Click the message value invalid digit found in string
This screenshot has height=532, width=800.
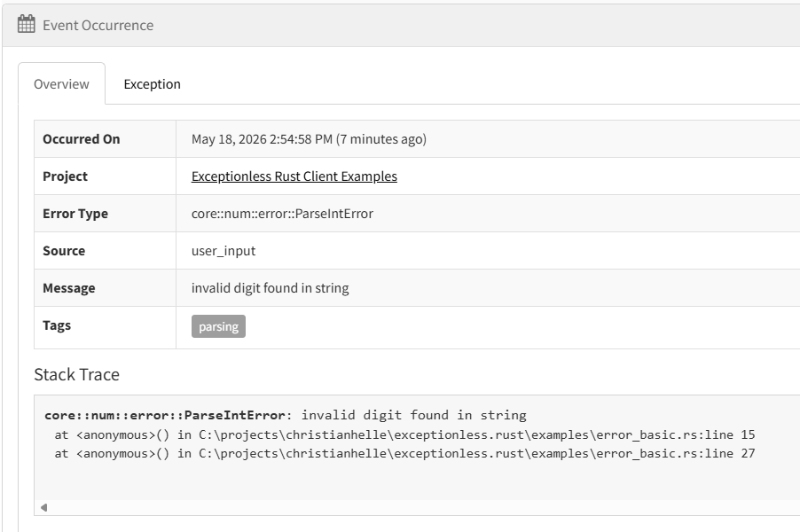coord(270,288)
